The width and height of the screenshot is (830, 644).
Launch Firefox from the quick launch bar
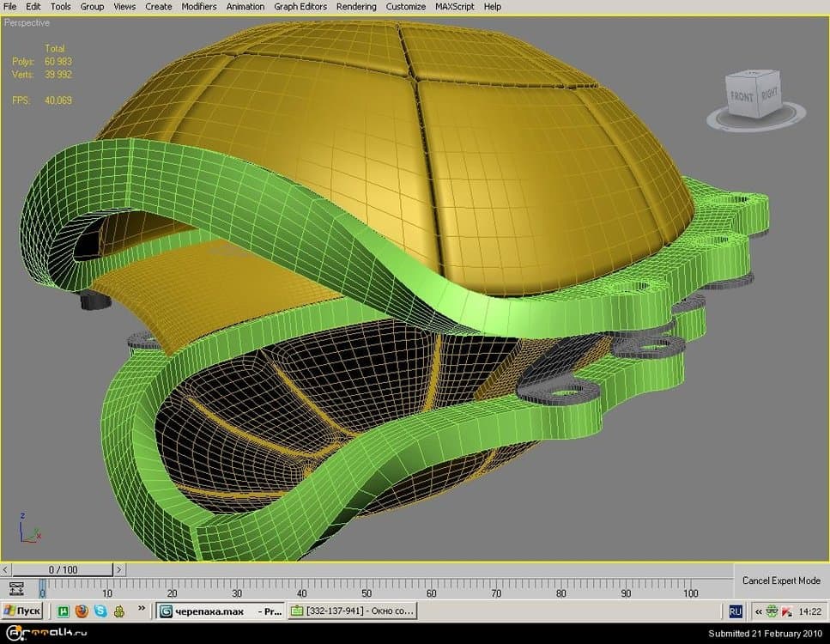[x=82, y=611]
